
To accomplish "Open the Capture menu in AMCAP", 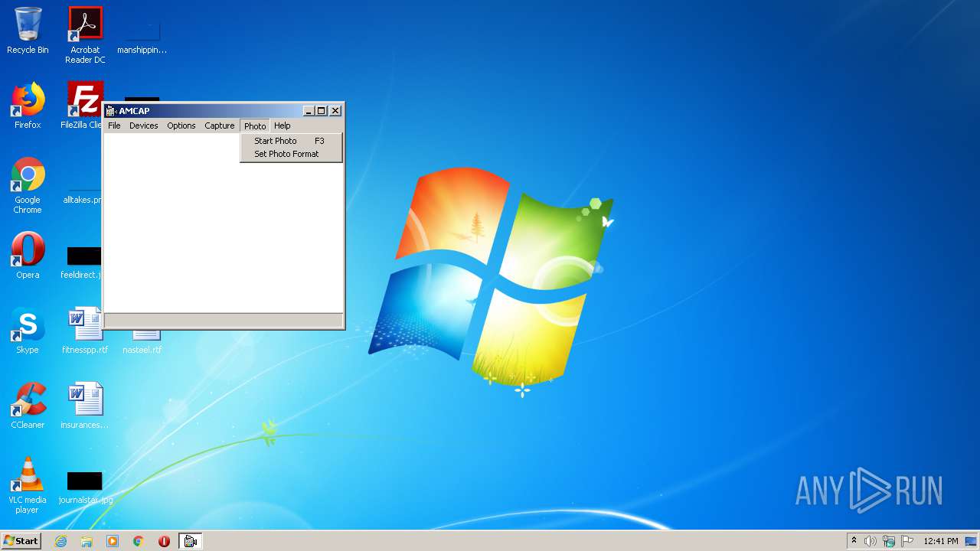I will click(219, 126).
